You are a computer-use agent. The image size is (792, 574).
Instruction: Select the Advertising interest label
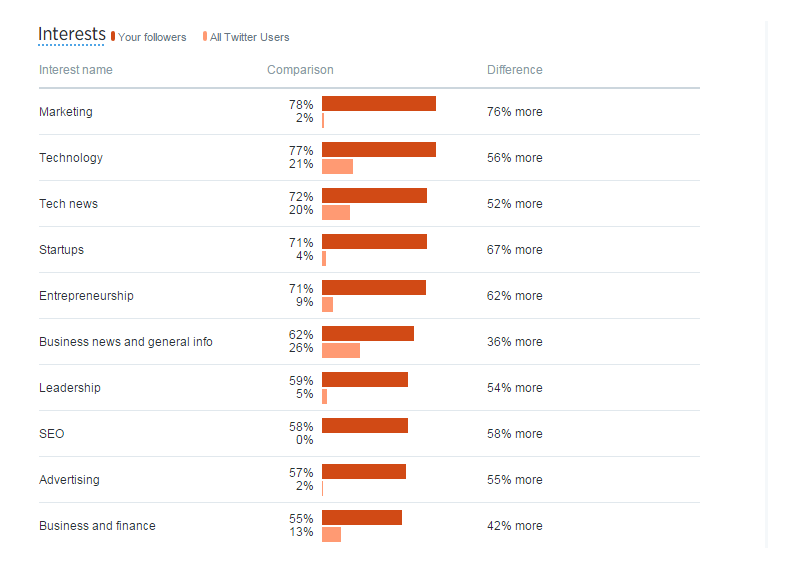70,480
